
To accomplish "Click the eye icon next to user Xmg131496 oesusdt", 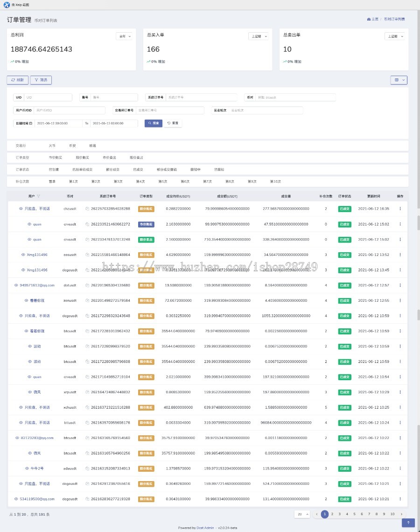I will click(23, 255).
